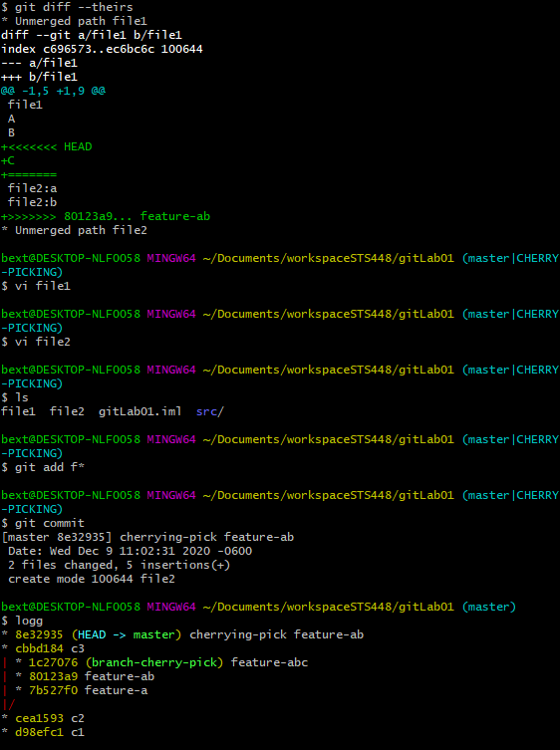Click commit hash 1c27076 in log
This screenshot has height=750, width=560.
(x=53, y=662)
